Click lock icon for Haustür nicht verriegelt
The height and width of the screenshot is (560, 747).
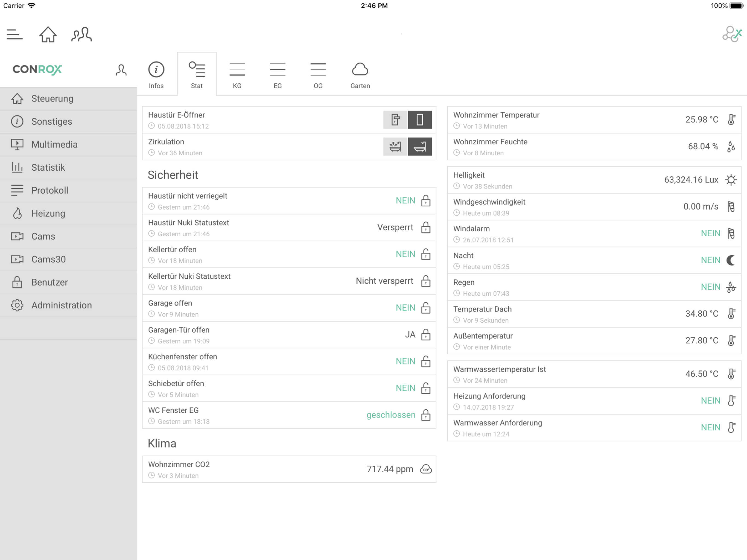(x=426, y=200)
